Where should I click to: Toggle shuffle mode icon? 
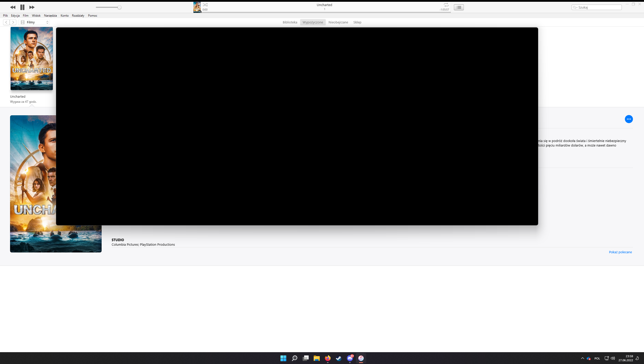click(205, 5)
